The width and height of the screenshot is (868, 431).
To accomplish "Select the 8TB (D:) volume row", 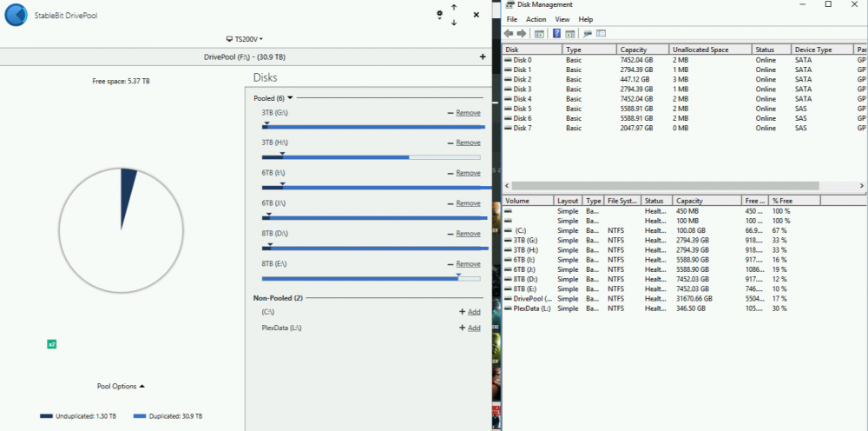I will point(661,279).
